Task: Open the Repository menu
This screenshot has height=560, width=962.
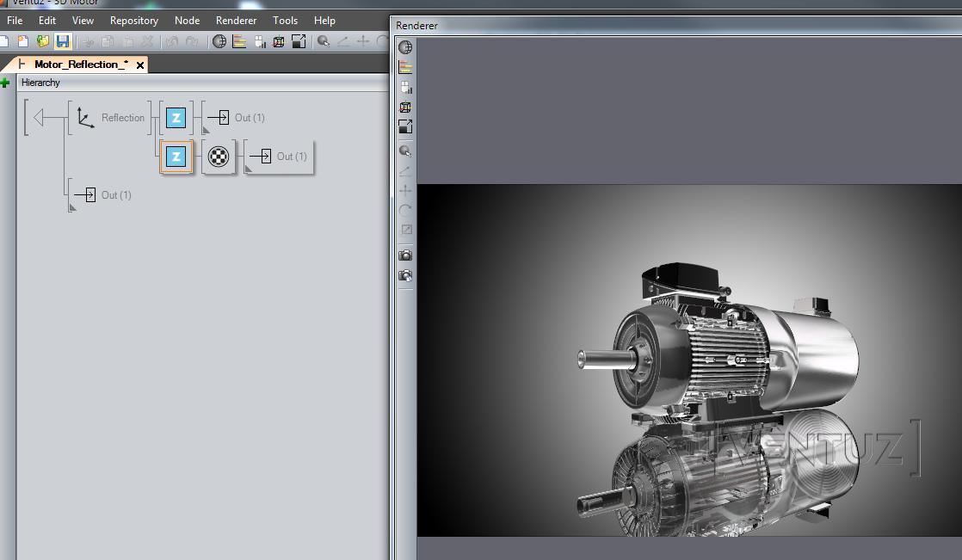Action: point(133,20)
